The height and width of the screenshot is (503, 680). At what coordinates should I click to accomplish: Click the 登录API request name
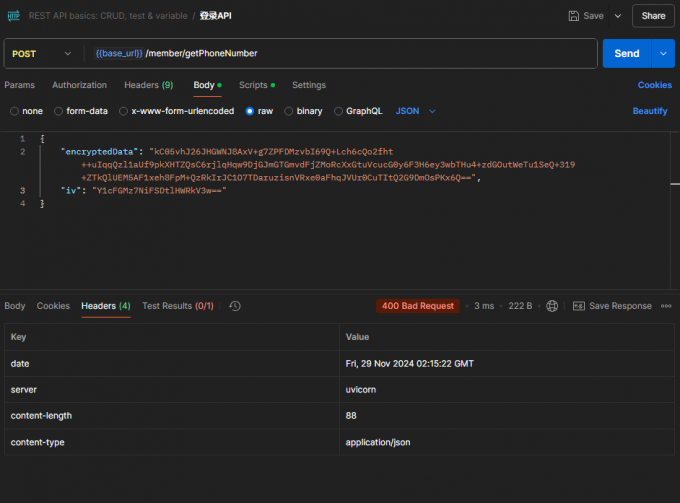click(216, 16)
